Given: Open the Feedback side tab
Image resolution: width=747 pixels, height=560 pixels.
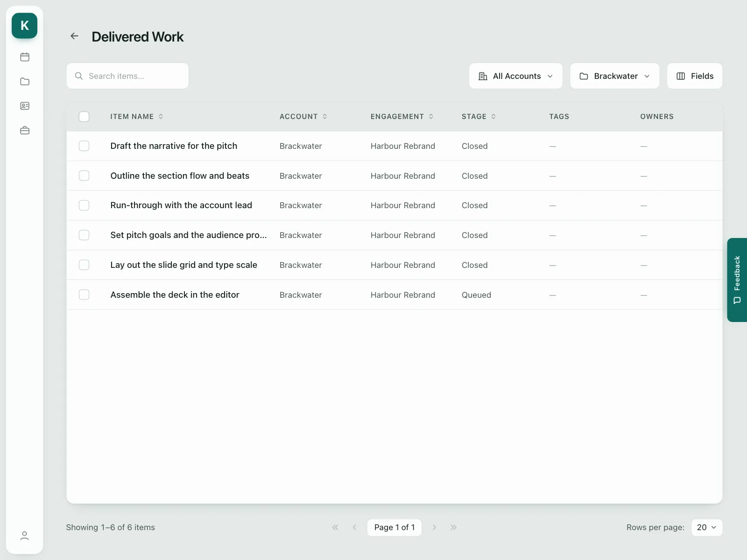Looking at the screenshot, I should (x=737, y=280).
